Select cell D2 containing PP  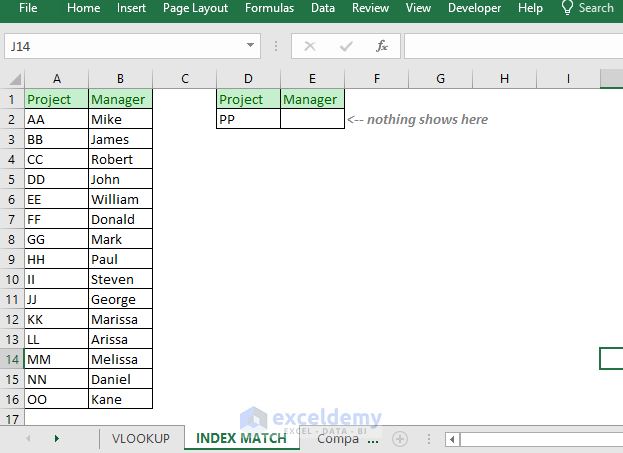click(x=248, y=119)
